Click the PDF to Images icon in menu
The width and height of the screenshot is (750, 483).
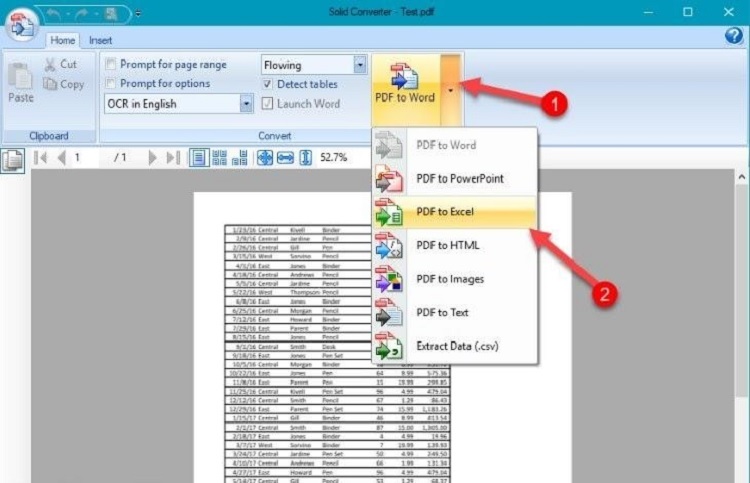pyautogui.click(x=388, y=279)
